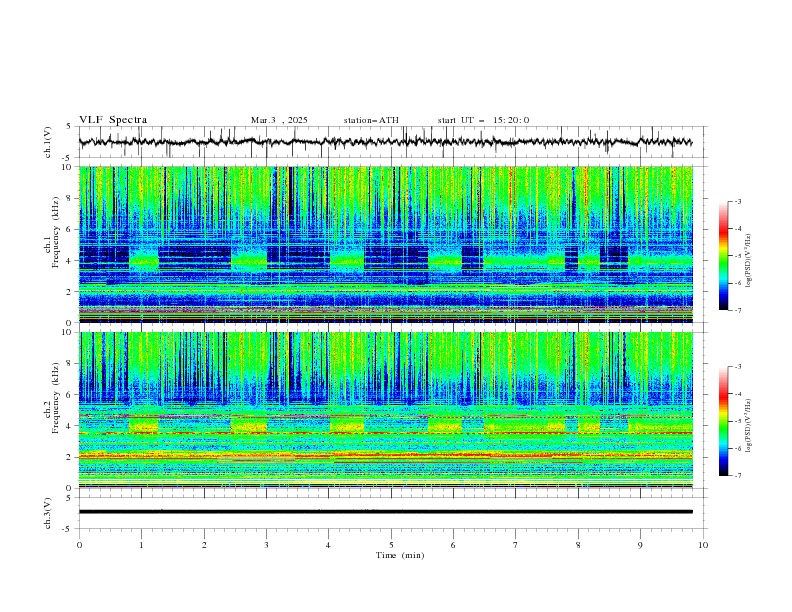Click the "4" tick on Time axis
The height and width of the screenshot is (612, 792).
[329, 545]
